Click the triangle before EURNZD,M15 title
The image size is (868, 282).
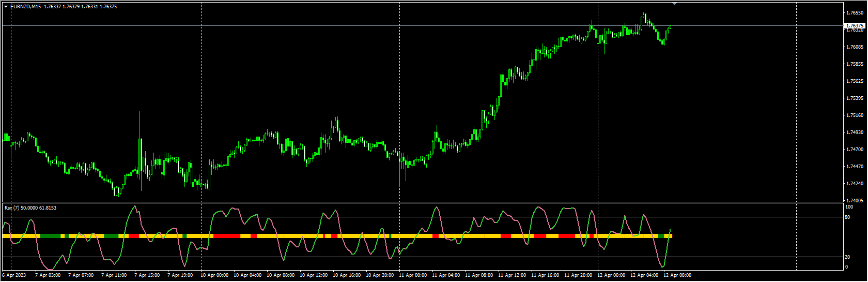point(6,7)
